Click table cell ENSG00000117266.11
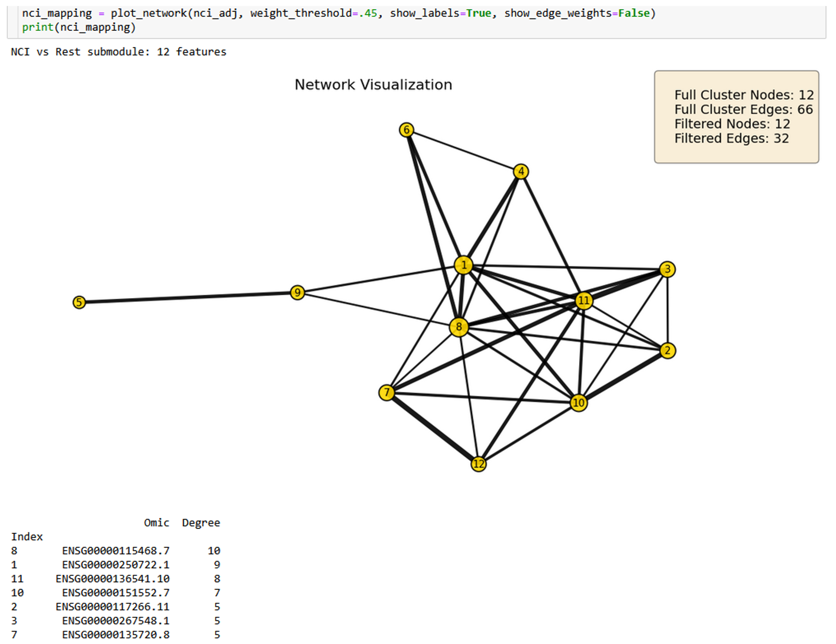Image resolution: width=836 pixels, height=644 pixels. (113, 607)
